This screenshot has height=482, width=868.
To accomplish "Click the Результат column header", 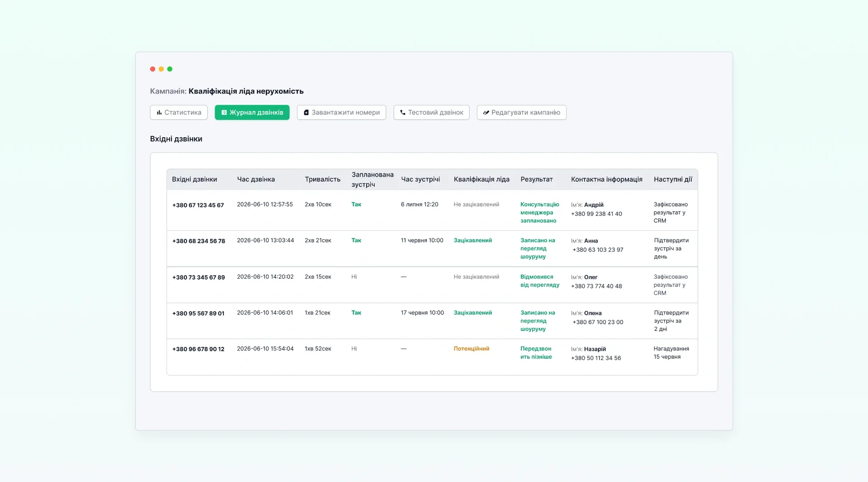I will point(537,179).
